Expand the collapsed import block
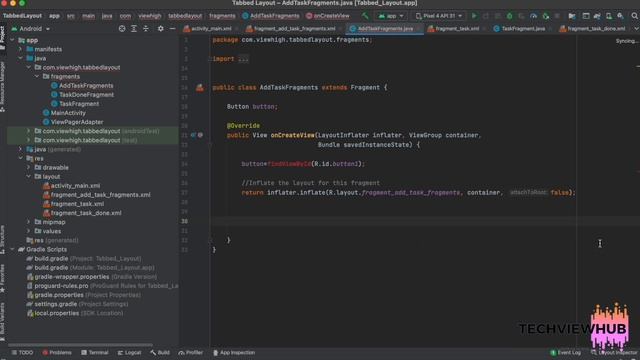The width and height of the screenshot is (640, 360). click(243, 59)
